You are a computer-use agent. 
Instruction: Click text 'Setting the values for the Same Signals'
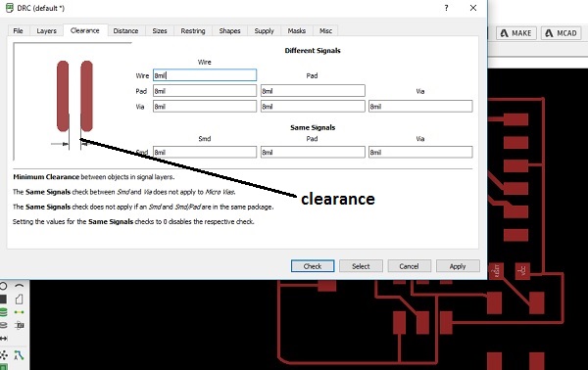(133, 221)
